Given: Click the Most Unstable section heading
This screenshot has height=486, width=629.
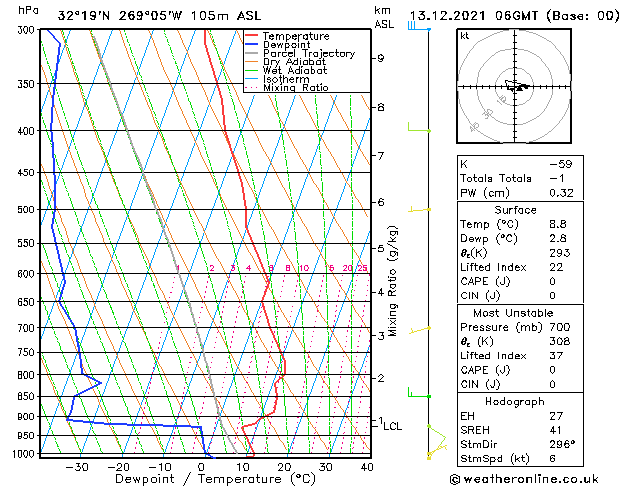Looking at the screenshot, I should pyautogui.click(x=513, y=313).
